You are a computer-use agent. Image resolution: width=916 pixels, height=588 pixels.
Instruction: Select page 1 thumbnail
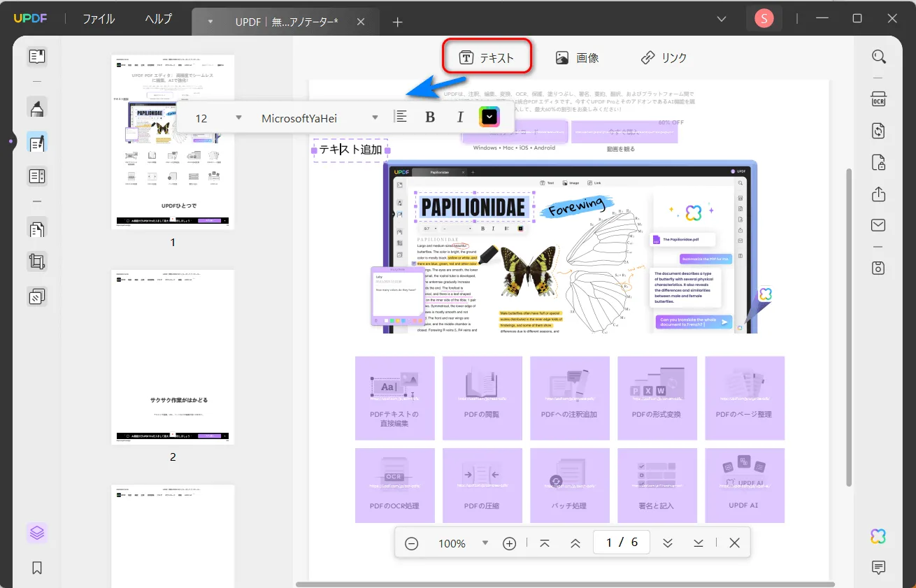[173, 142]
